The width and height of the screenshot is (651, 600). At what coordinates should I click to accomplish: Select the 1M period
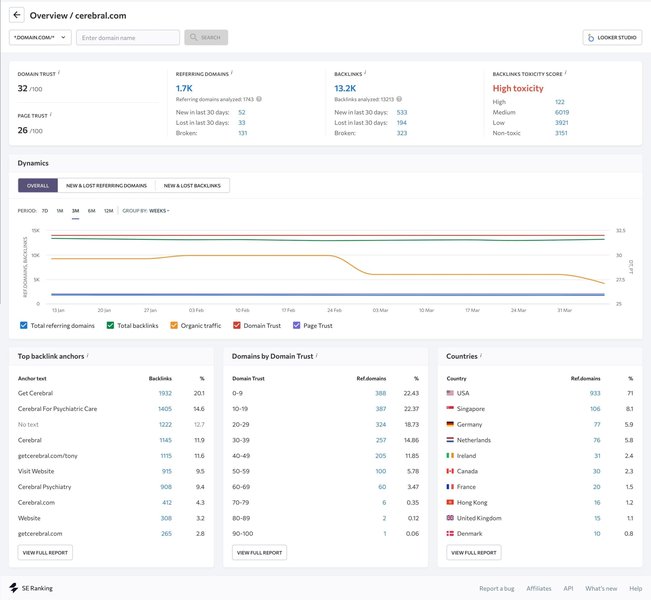(60, 211)
